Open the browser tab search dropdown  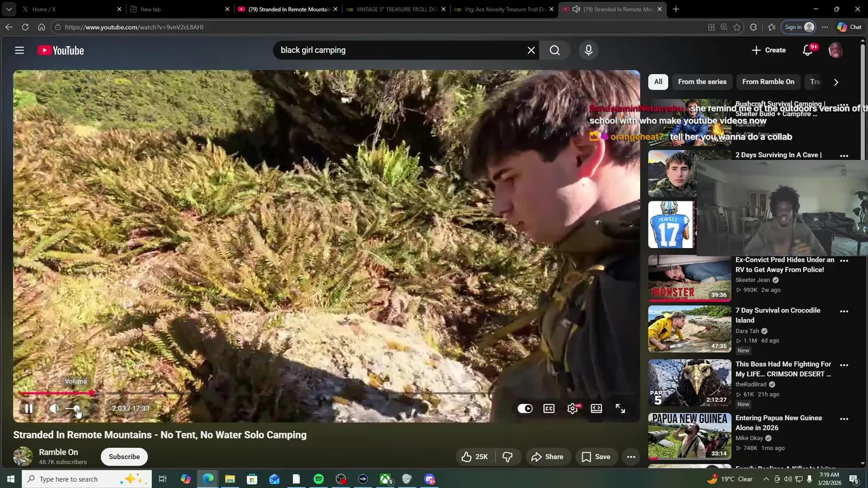tap(8, 9)
